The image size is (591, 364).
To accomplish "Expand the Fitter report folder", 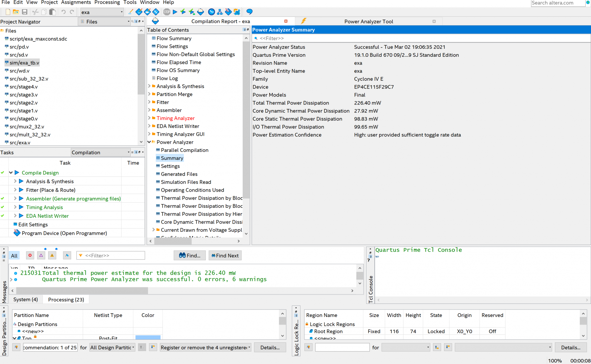I will point(149,102).
